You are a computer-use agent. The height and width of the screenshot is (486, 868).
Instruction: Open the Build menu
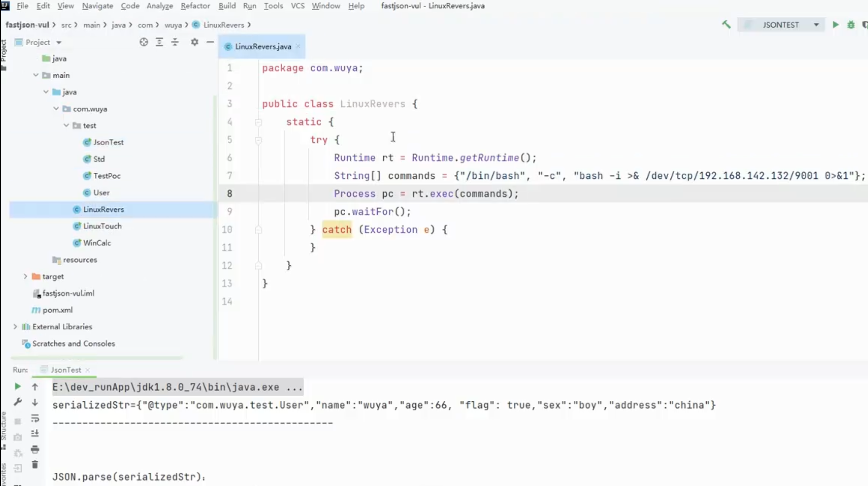227,6
